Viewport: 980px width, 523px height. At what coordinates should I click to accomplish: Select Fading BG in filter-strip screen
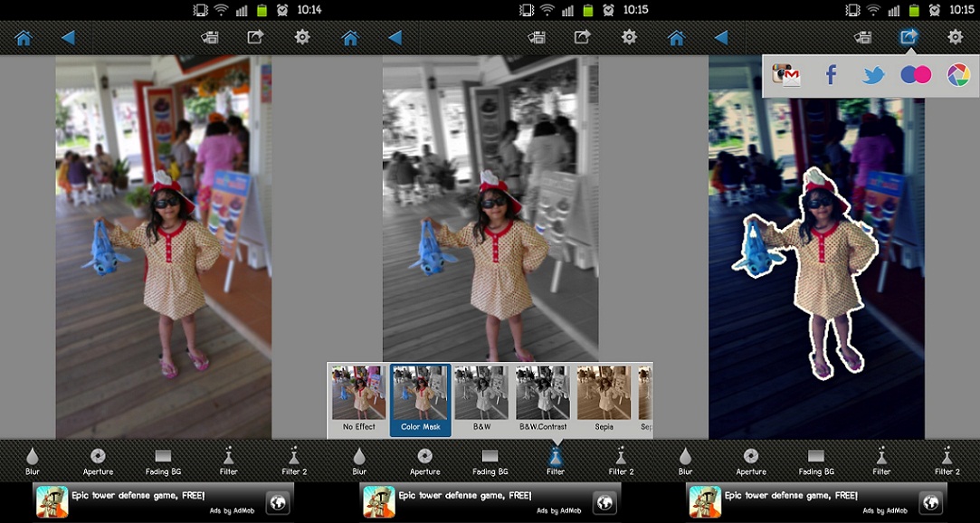click(490, 461)
